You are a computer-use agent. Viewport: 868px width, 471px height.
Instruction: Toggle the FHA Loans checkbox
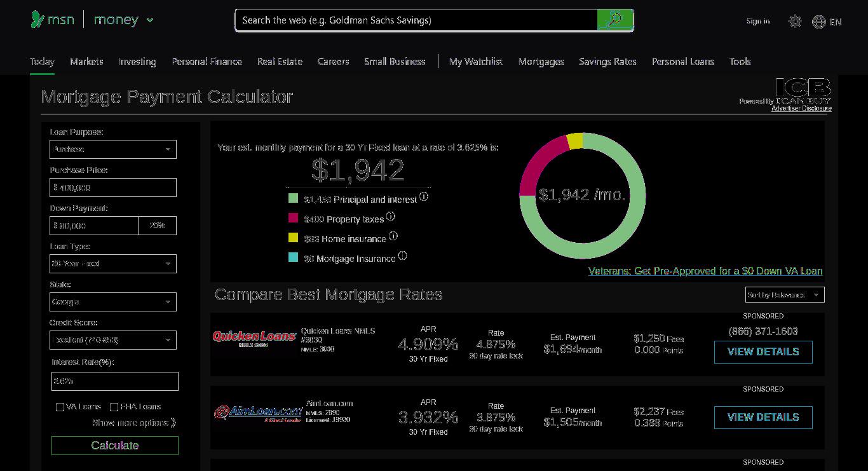pyautogui.click(x=114, y=407)
